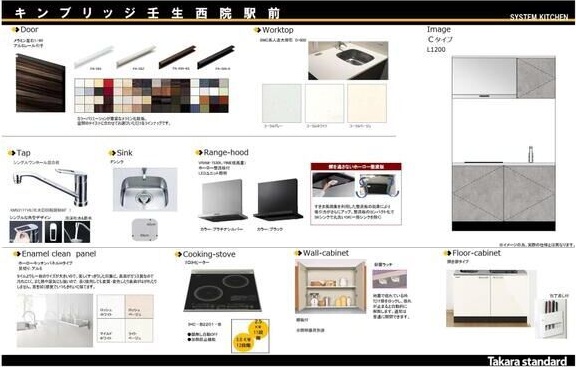The height and width of the screenshot is (367, 576).
Task: Select the white aluminum rail handle sample
Action: (93, 57)
